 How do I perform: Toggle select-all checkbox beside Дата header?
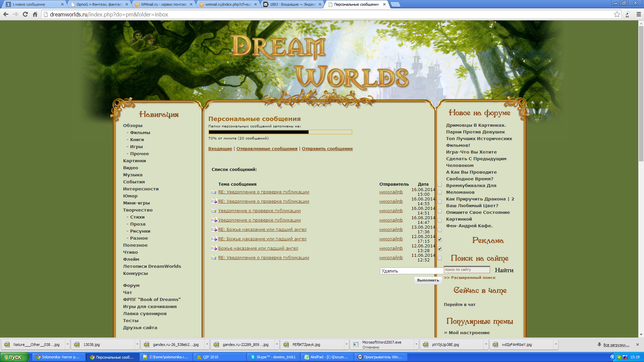click(440, 185)
